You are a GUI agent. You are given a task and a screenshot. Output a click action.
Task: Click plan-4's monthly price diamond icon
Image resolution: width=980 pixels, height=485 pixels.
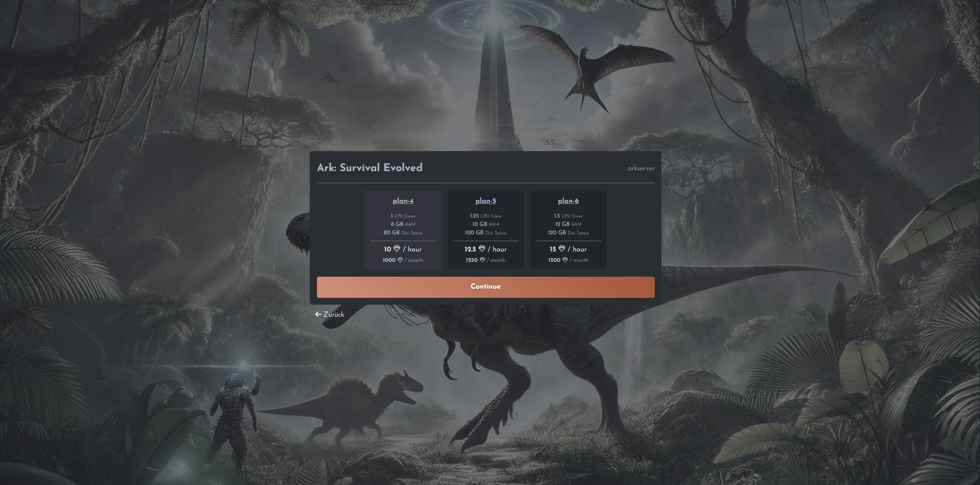[400, 260]
